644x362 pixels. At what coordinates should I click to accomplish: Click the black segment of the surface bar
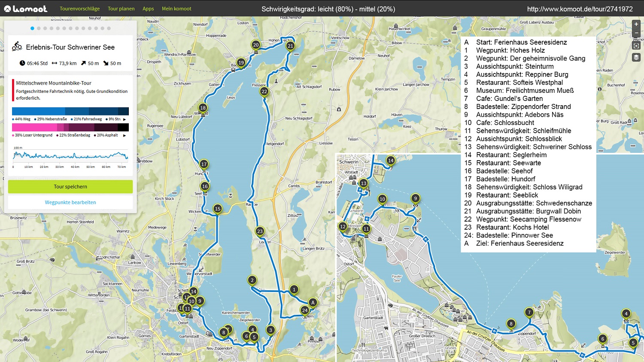tap(123, 127)
